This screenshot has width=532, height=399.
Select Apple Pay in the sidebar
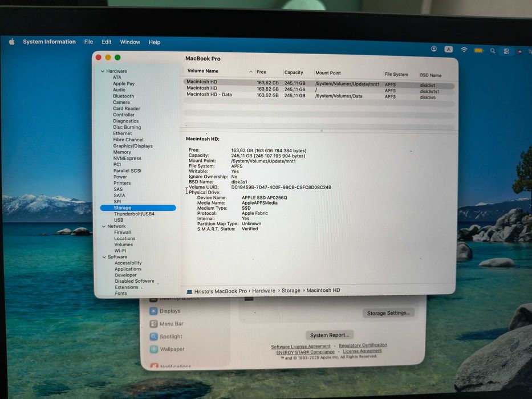pyautogui.click(x=124, y=83)
